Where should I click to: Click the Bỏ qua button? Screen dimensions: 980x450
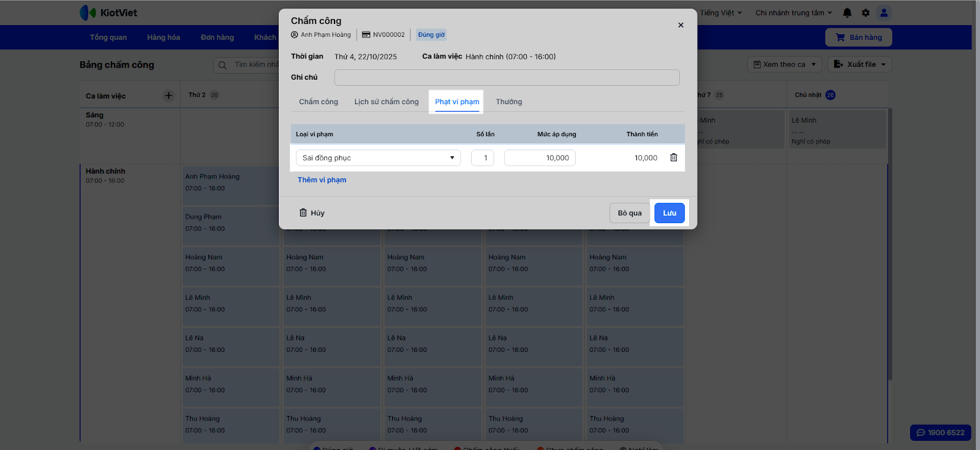point(630,213)
